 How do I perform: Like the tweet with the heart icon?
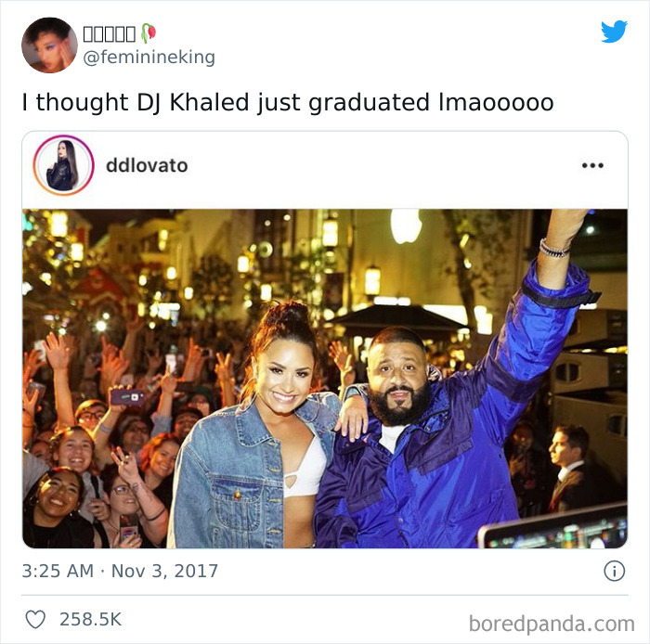click(x=35, y=619)
